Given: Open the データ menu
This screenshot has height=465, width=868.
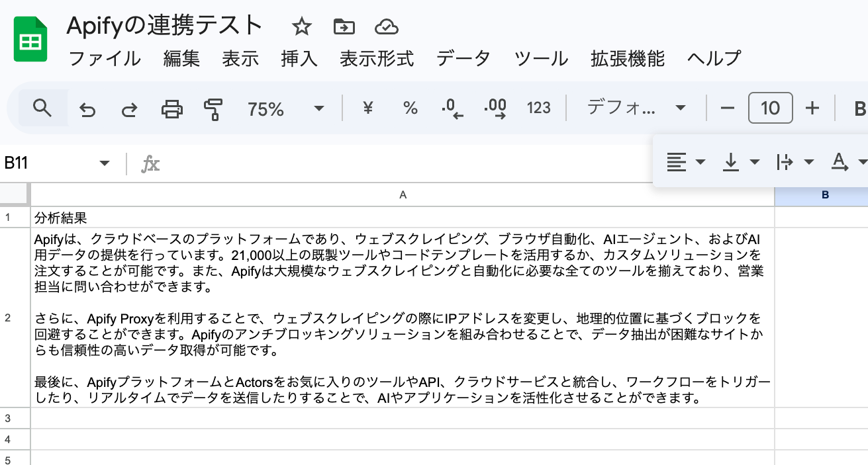Looking at the screenshot, I should click(x=463, y=59).
